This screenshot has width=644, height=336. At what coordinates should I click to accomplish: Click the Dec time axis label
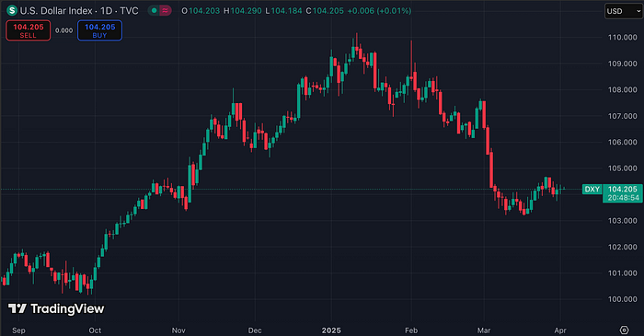tap(255, 330)
